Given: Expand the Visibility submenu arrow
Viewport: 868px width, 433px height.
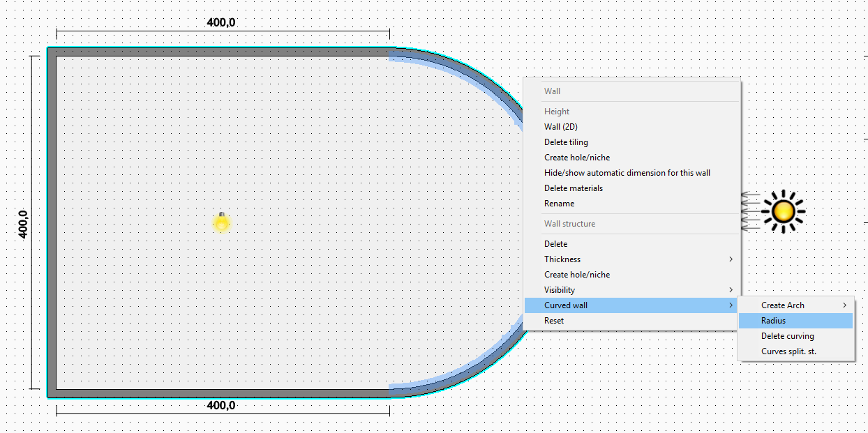Looking at the screenshot, I should pos(731,290).
